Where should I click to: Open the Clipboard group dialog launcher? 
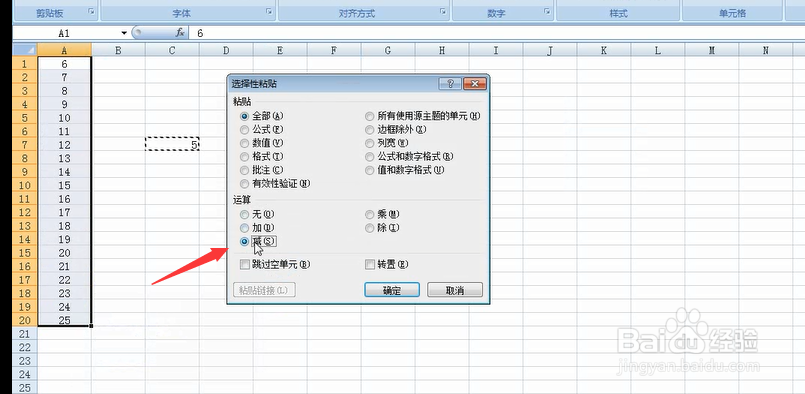(92, 11)
